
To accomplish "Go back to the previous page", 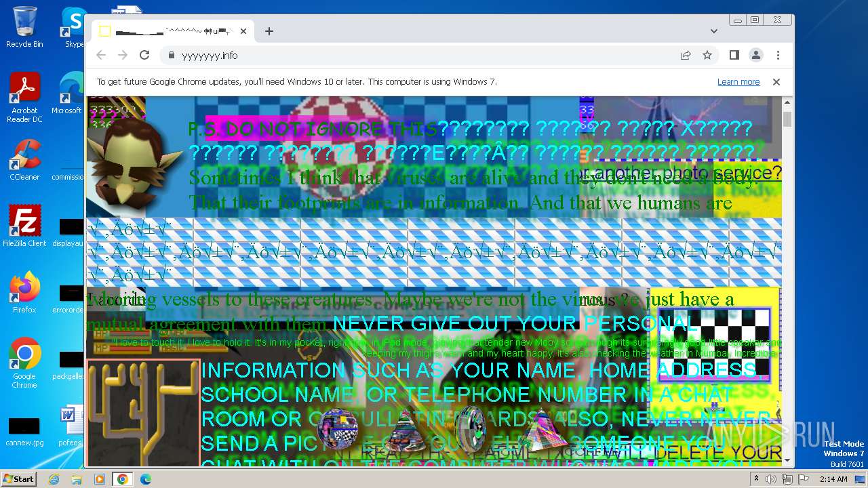I will (x=101, y=55).
